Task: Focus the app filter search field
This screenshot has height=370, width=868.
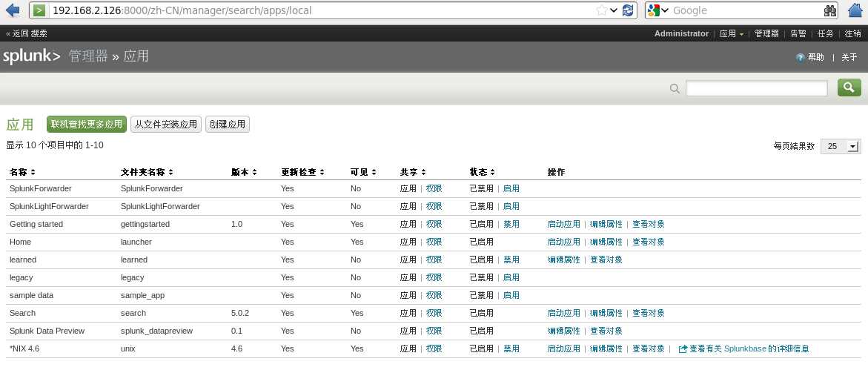Action: [757, 88]
